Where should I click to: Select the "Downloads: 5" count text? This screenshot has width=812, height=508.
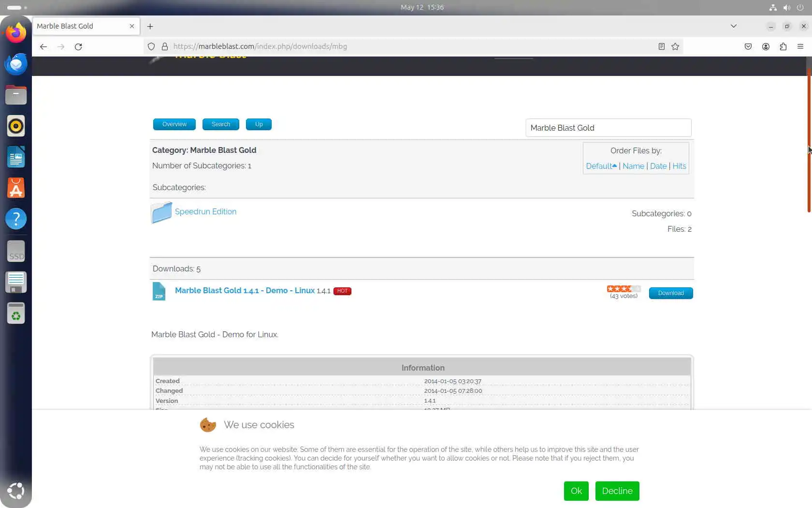click(x=176, y=269)
